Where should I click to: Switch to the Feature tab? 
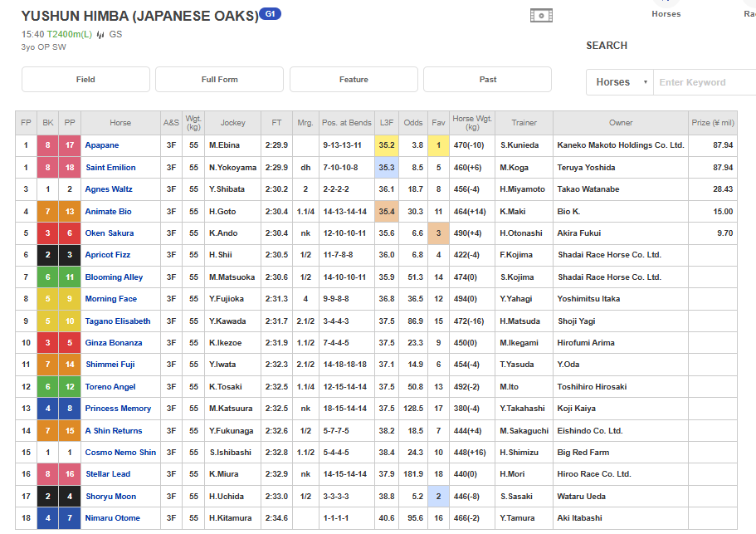click(x=354, y=79)
